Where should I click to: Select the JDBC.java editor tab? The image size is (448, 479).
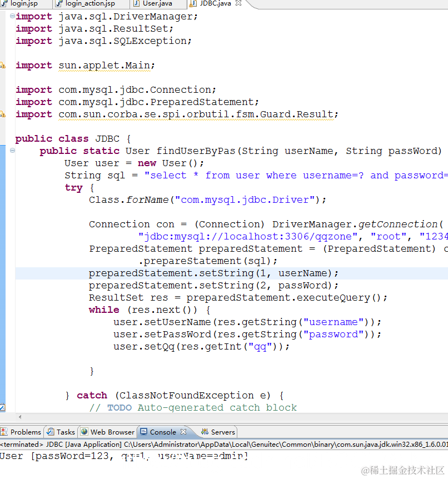point(215,4)
